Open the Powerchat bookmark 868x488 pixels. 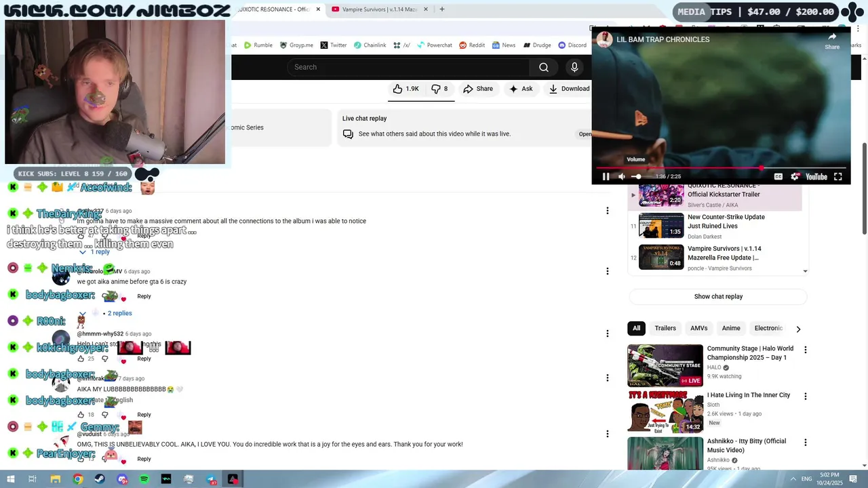[x=434, y=45]
